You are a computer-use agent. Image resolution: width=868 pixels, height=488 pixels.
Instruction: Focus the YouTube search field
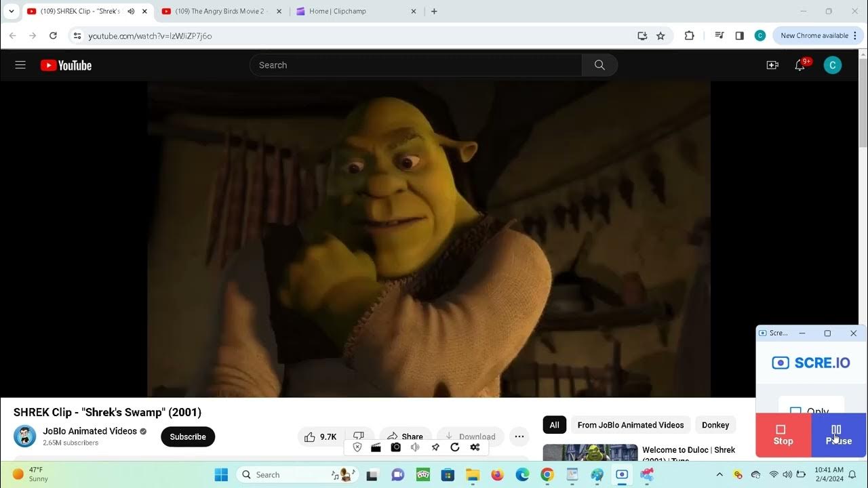point(416,65)
